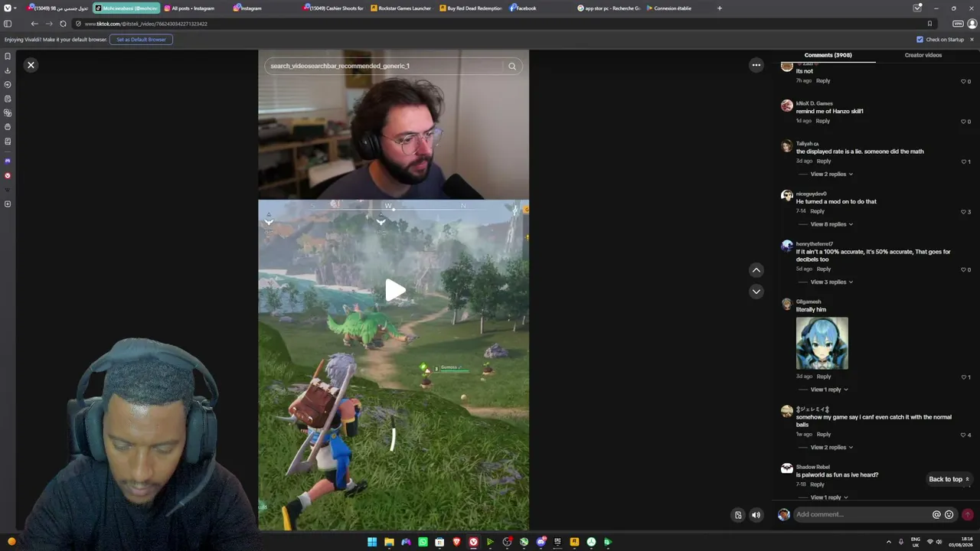Viewport: 980px width, 551px height.
Task: Open the Vivaldi profile avatar menu
Action: pyautogui.click(x=972, y=24)
